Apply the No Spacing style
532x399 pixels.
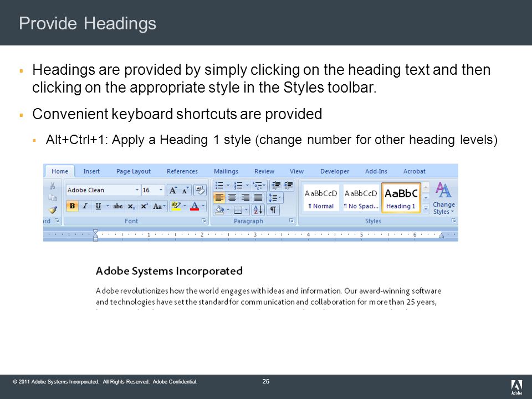[x=361, y=198]
